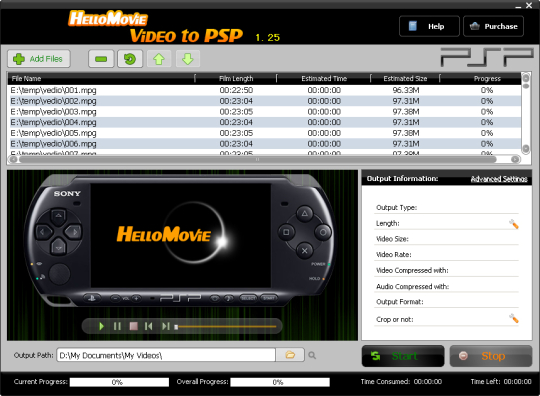Image resolution: width=540 pixels, height=396 pixels.
Task: Click the Overall Progress bar
Action: (x=280, y=382)
